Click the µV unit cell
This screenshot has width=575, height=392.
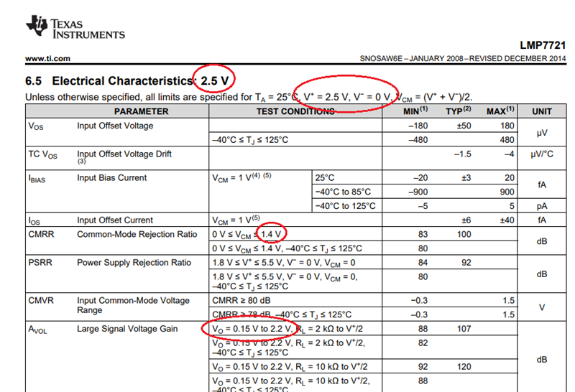point(542,133)
